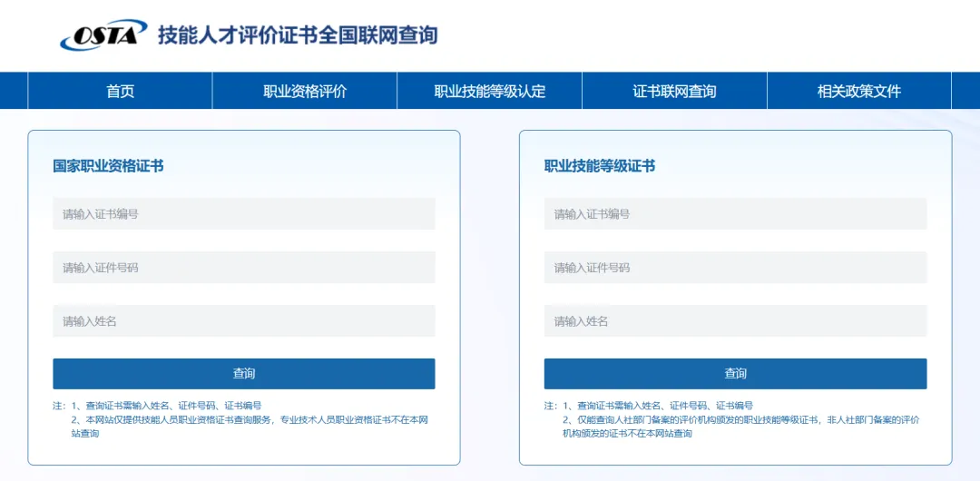This screenshot has height=481, width=980.
Task: Focus certificate number field under 国家职业资格证书
Action: pos(244,214)
